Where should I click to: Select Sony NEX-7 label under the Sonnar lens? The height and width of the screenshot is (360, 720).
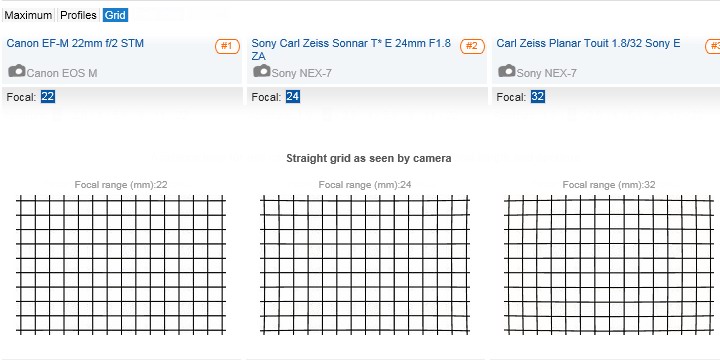(x=302, y=73)
